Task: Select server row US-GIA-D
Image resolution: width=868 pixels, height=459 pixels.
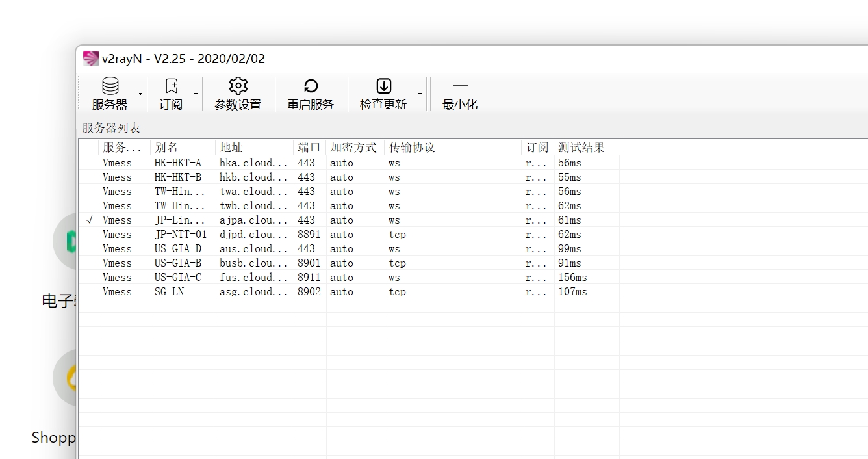Action: tap(349, 248)
